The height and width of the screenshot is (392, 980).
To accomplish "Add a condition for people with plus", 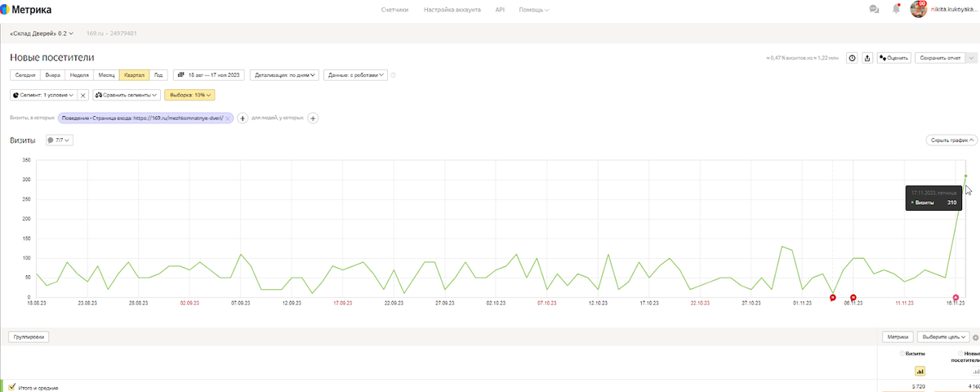I will [313, 118].
